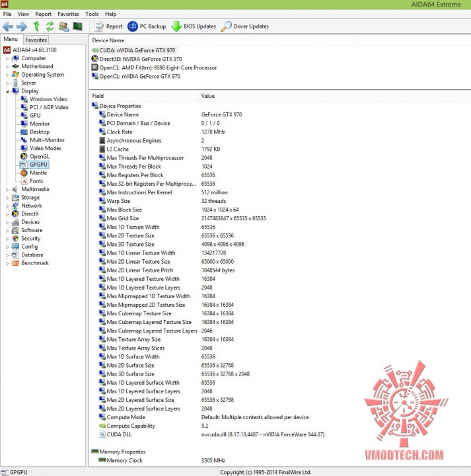Open the users toolbar icon

point(63,26)
